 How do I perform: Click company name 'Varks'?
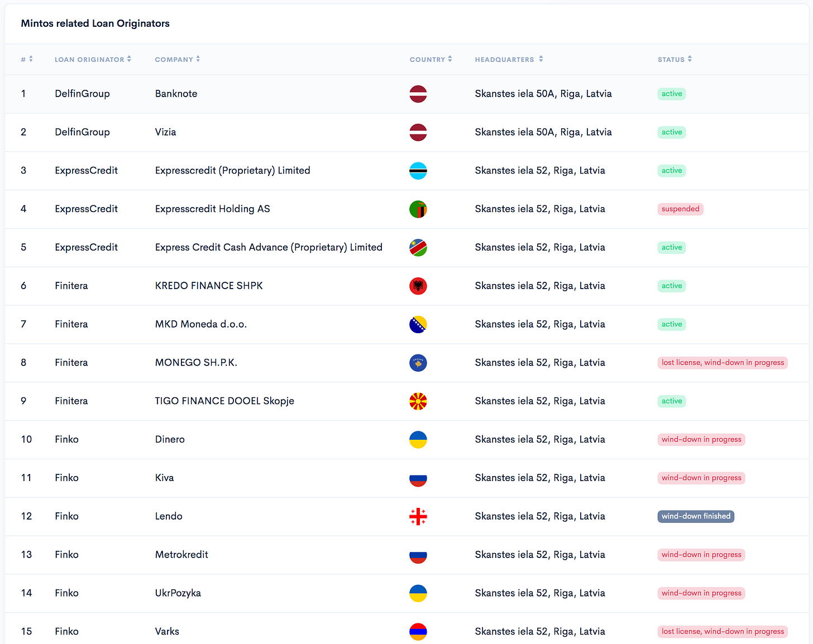tap(167, 632)
